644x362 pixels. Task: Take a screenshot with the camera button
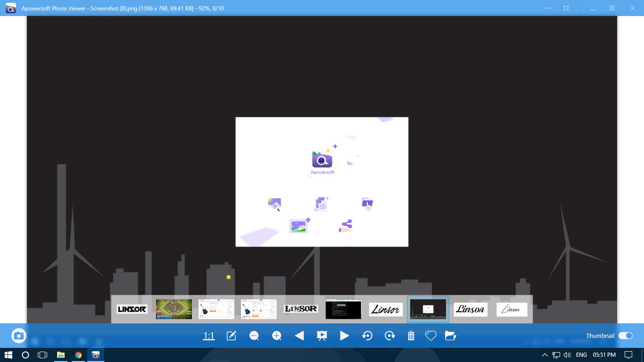19,336
